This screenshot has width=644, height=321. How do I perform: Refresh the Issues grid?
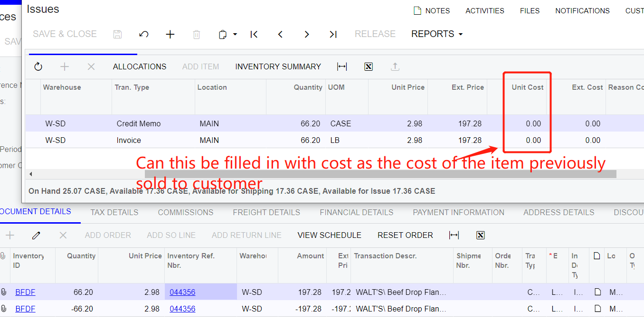point(38,67)
